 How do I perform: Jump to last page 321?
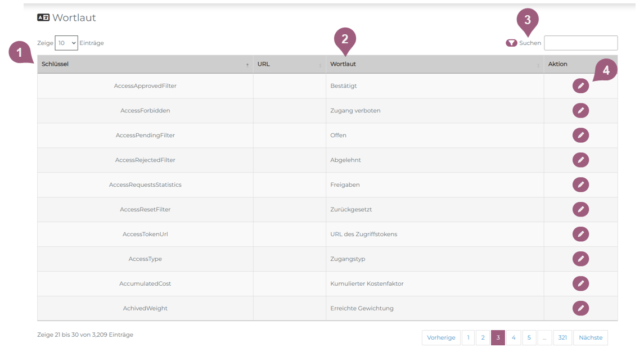click(x=562, y=338)
